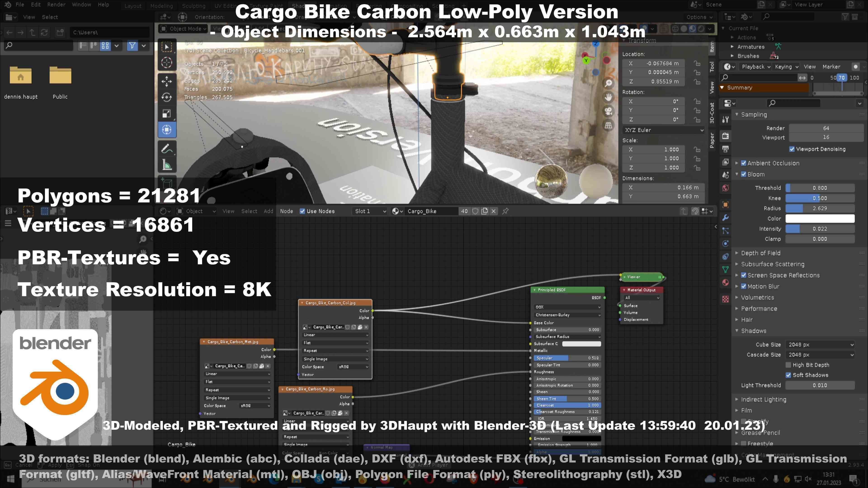Switch file browser to vertical list display
Screen dimensions: 868x488
click(83, 45)
